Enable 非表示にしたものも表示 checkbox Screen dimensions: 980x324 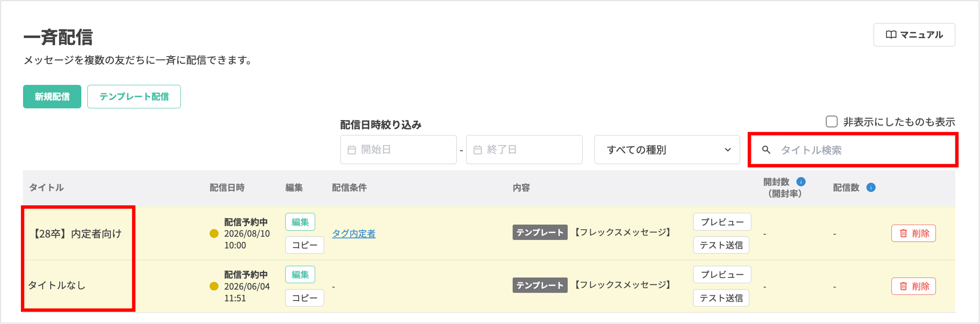[832, 122]
